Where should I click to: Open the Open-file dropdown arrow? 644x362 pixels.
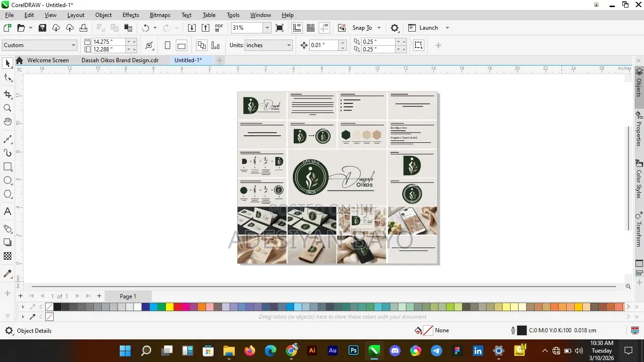31,28
